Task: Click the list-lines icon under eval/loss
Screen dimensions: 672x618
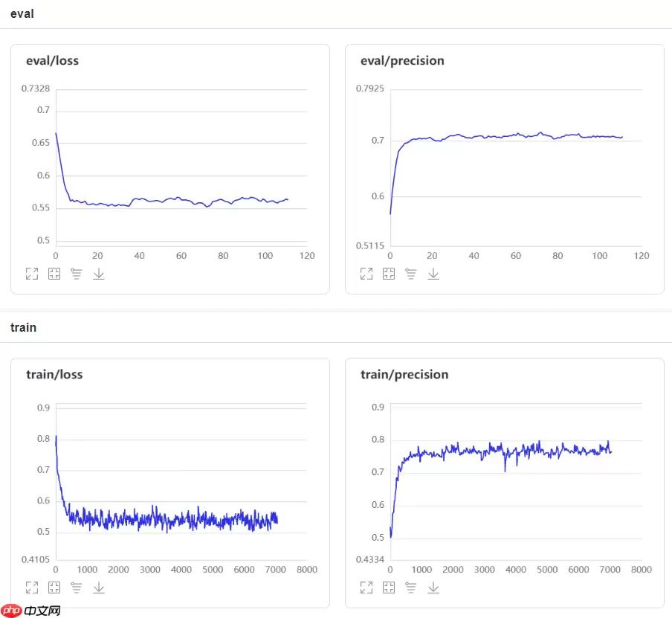Action: [x=76, y=274]
